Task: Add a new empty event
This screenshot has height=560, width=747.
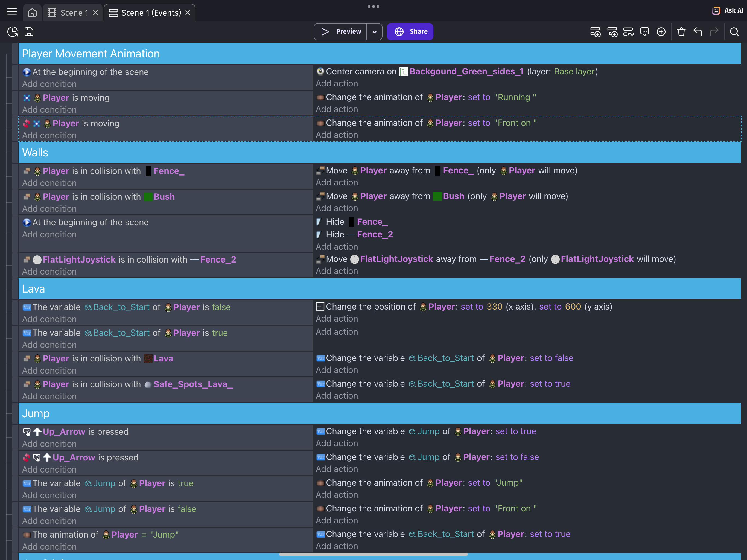Action: click(595, 32)
